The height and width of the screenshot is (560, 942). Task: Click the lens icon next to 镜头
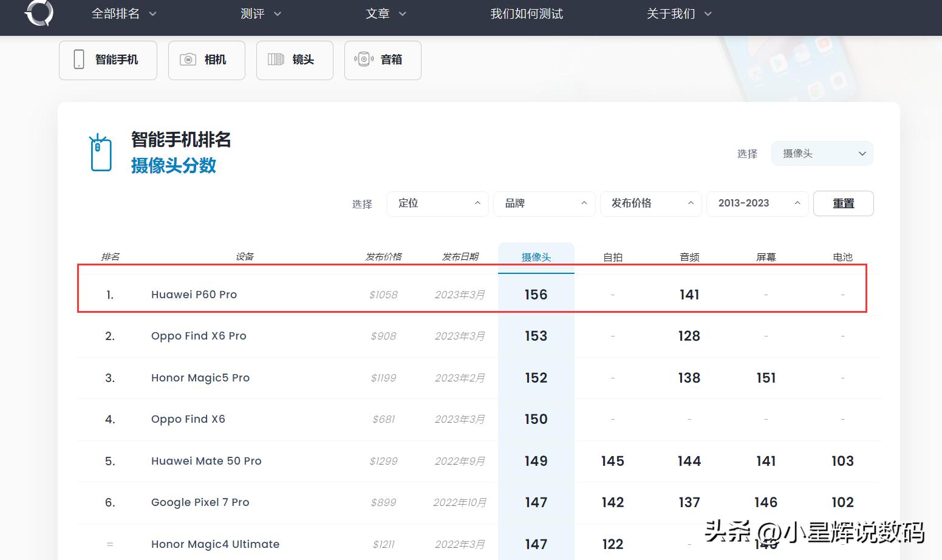[276, 60]
